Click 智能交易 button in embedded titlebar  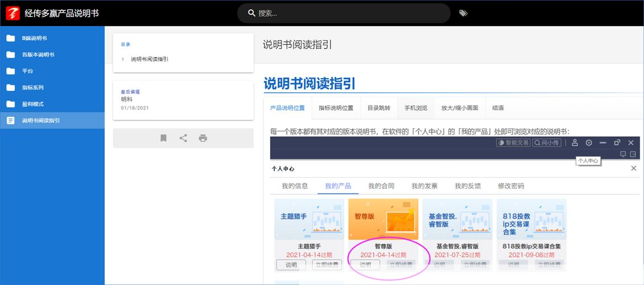click(513, 142)
